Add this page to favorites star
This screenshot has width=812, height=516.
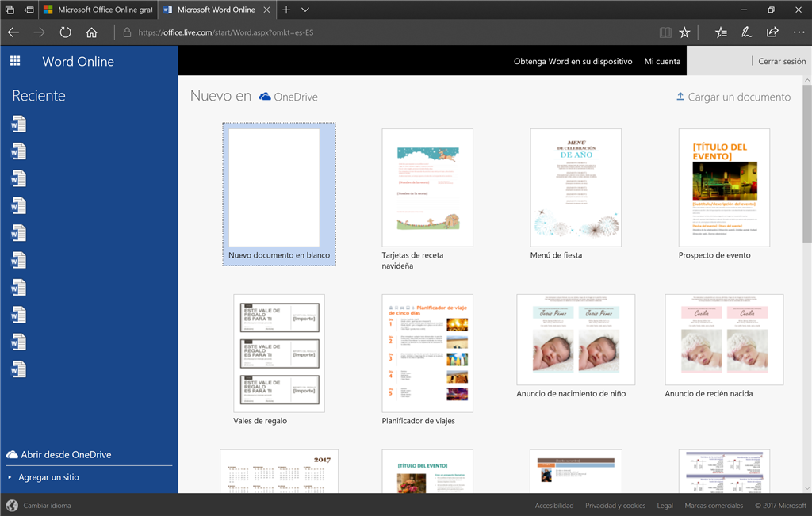tap(684, 32)
